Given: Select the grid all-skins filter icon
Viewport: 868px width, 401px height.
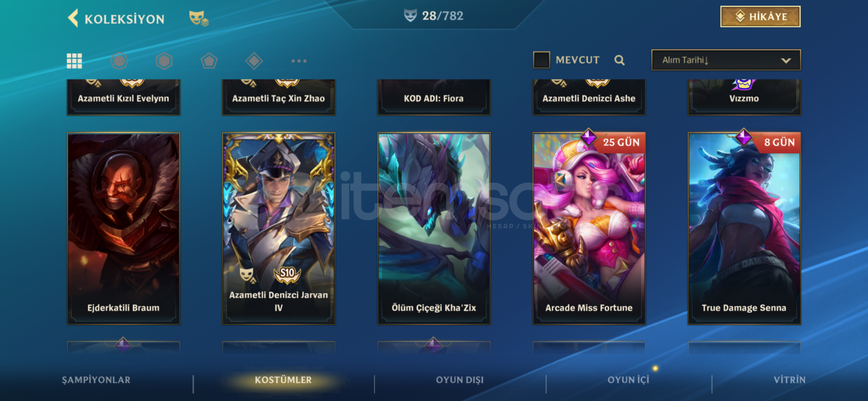Looking at the screenshot, I should coord(74,61).
